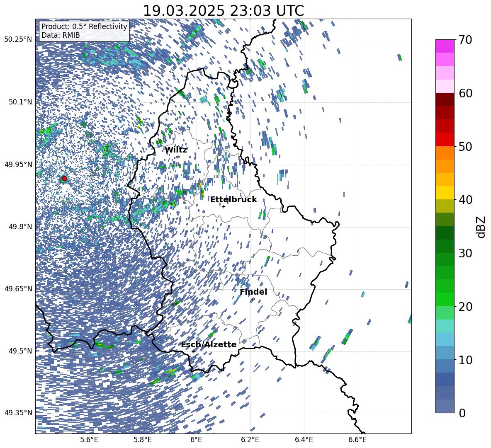
Task: Click the Findel station cross marker
Action: coord(253,299)
